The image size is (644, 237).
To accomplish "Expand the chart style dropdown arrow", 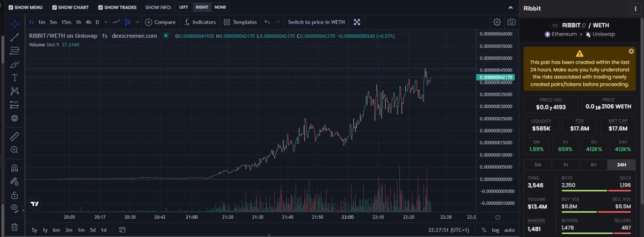I will [138, 22].
